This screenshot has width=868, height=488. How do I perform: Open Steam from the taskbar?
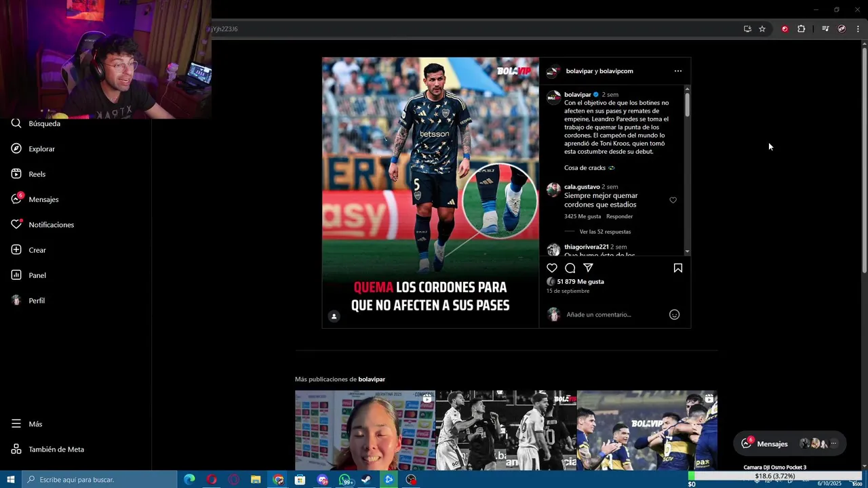[x=367, y=479]
